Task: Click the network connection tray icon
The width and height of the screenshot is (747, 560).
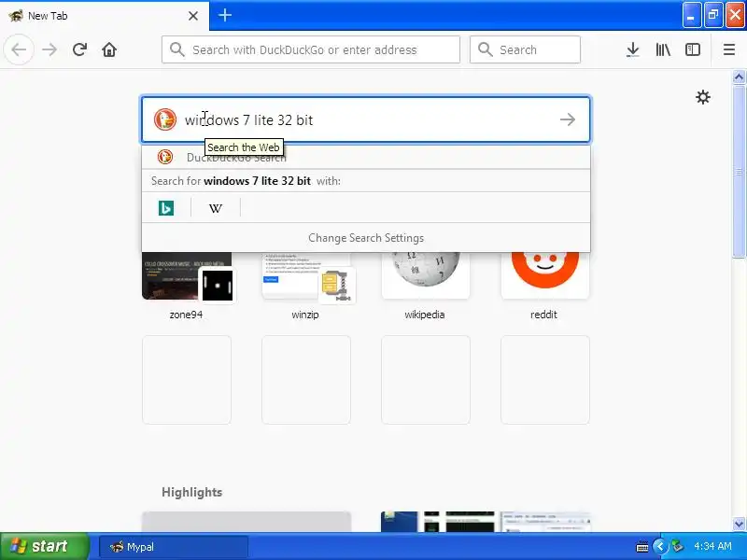Action: click(x=677, y=546)
